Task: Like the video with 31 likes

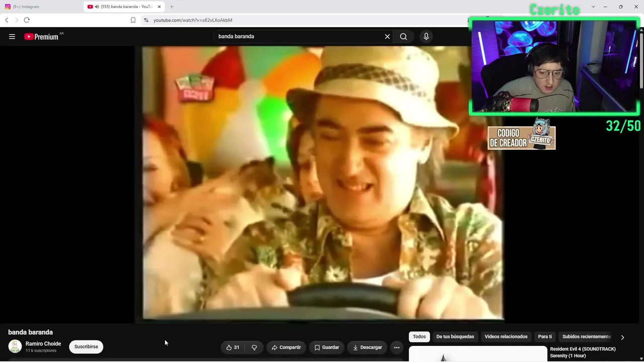Action: (232, 347)
